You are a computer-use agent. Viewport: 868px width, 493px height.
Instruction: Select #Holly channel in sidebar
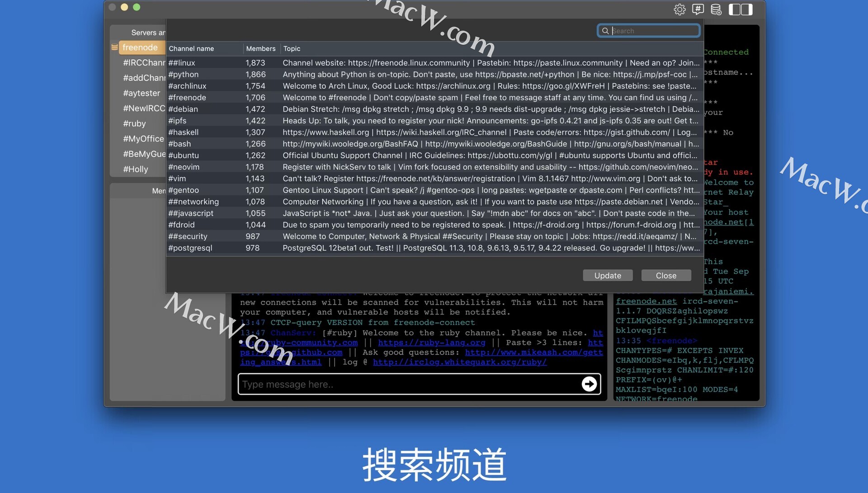[136, 169]
